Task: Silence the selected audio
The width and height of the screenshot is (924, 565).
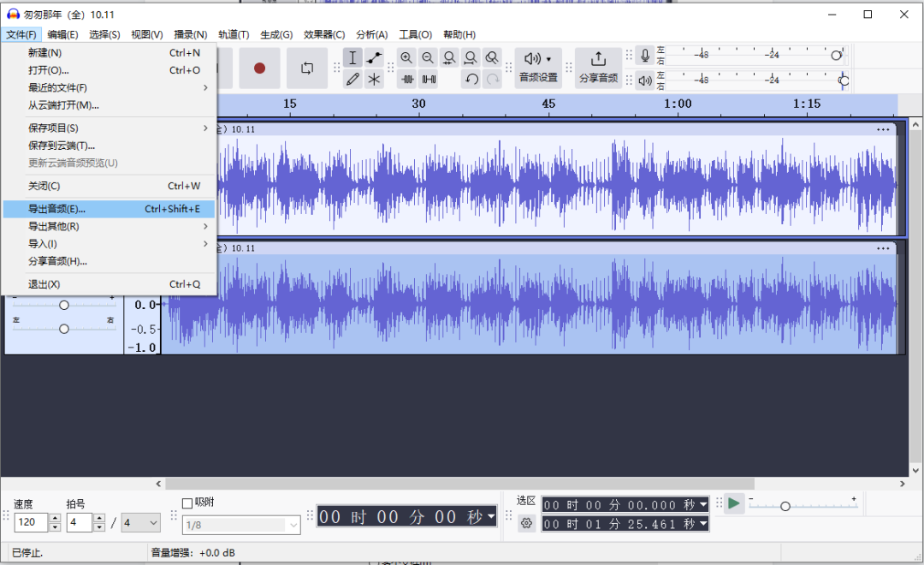Action: [429, 79]
